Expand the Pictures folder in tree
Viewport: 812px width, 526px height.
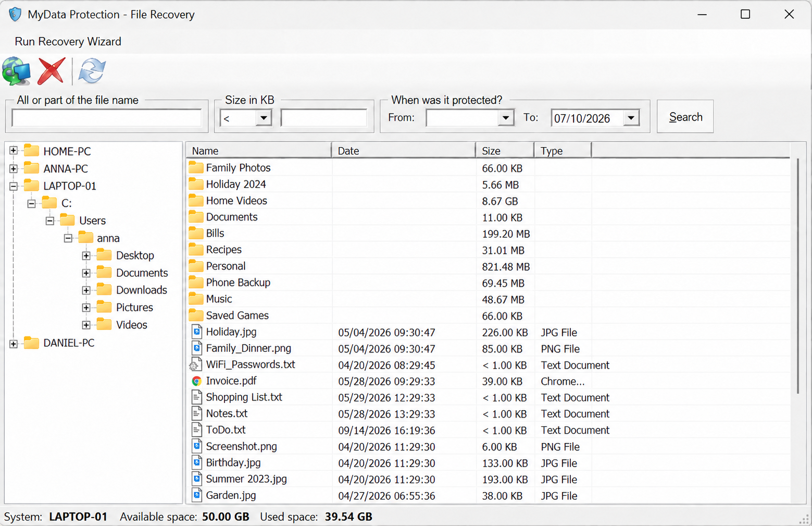[x=86, y=308]
